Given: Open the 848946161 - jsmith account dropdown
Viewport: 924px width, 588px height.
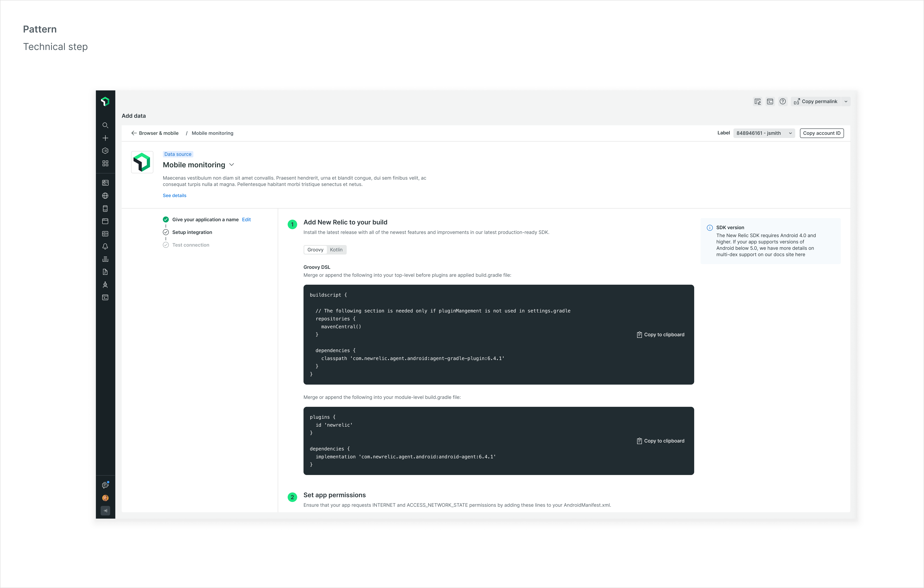Looking at the screenshot, I should pos(764,133).
